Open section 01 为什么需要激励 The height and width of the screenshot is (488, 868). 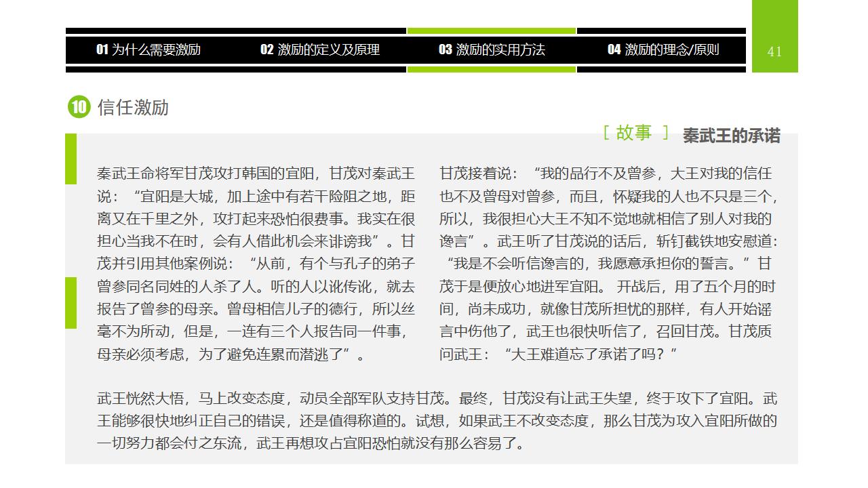149,49
